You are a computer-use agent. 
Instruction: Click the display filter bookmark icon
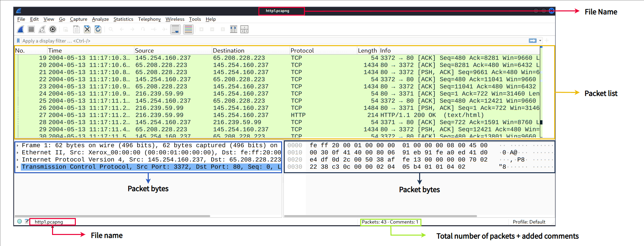point(19,41)
